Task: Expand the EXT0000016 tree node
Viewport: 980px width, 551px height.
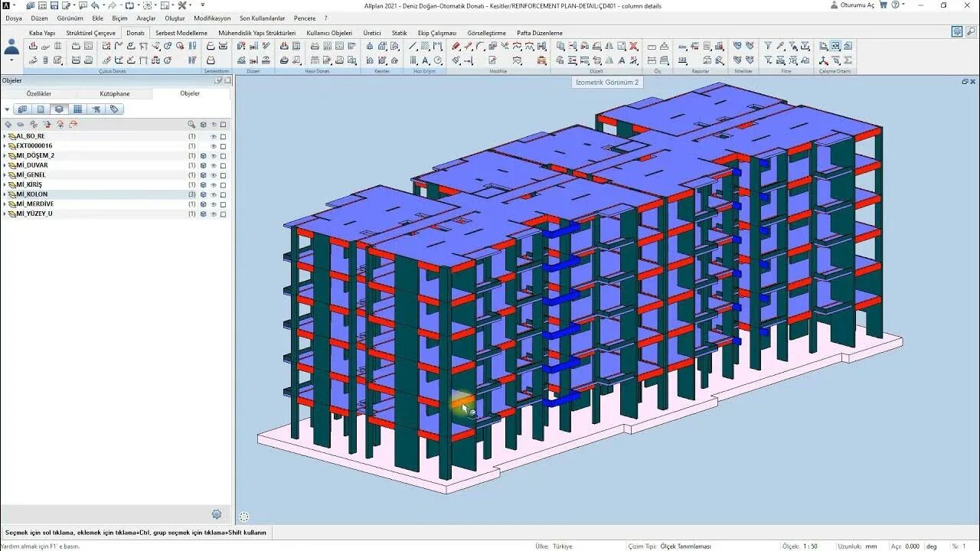Action: [5, 146]
